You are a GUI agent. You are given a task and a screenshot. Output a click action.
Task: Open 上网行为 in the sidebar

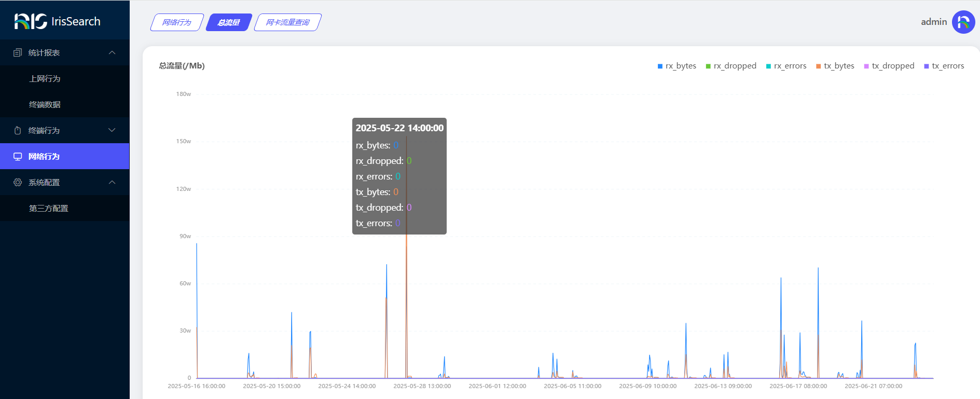[45, 79]
